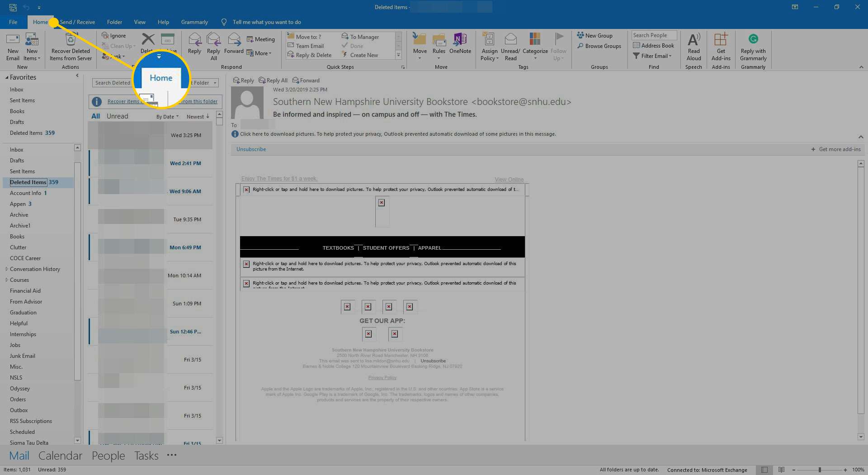Open the Privacy Policy link
This screenshot has height=475, width=868.
click(x=382, y=377)
